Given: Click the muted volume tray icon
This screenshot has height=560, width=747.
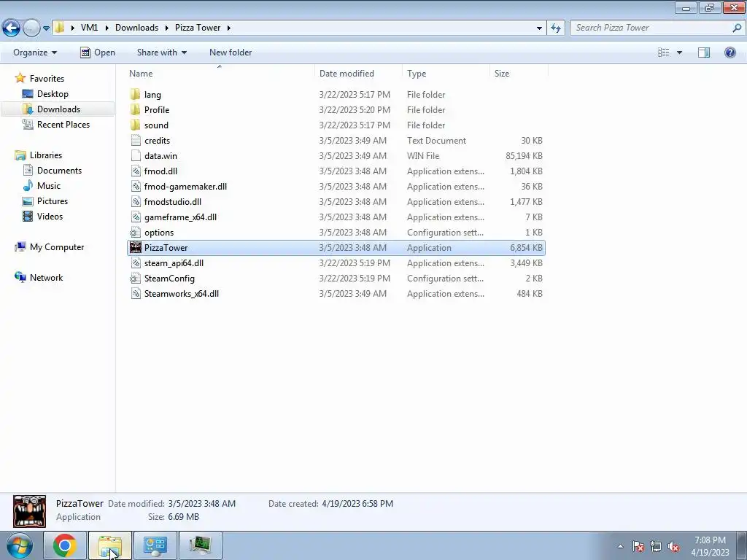Looking at the screenshot, I should coord(673,546).
